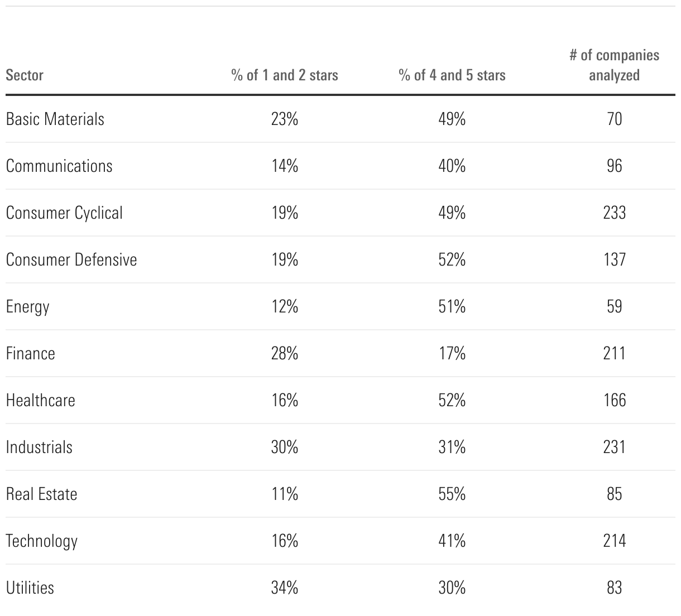Select the Basic Materials row label

coord(55,119)
